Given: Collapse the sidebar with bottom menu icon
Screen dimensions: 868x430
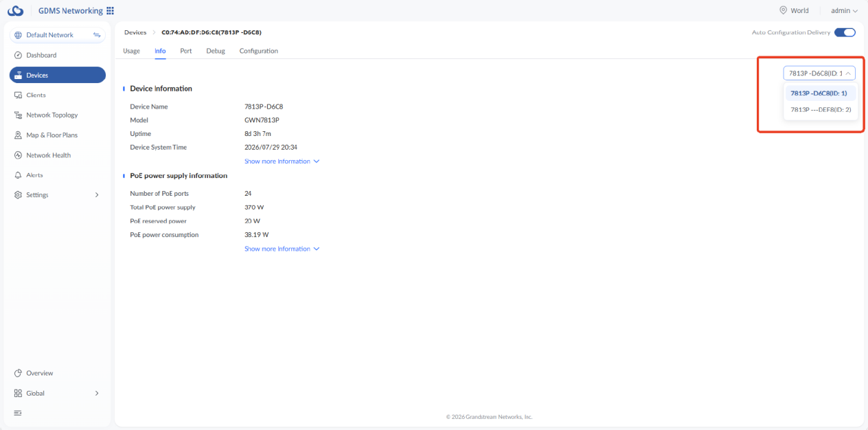Looking at the screenshot, I should coord(19,413).
